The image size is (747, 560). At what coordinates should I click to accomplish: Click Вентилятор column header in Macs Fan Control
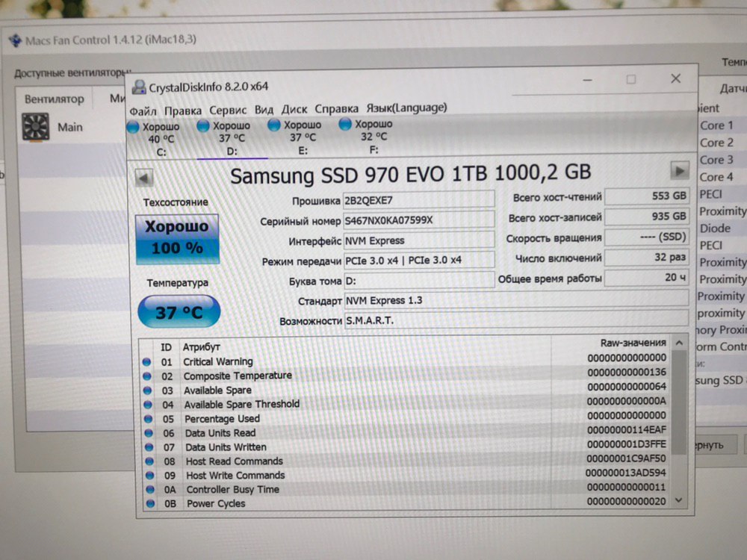coord(54,99)
